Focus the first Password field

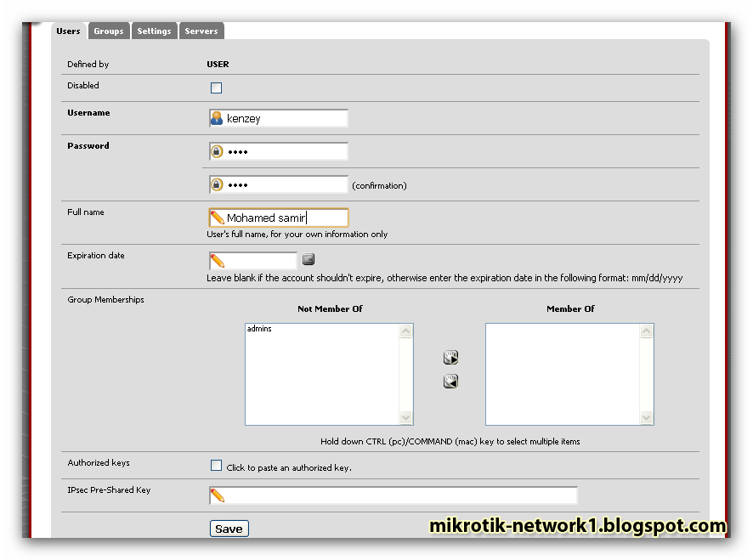(279, 151)
